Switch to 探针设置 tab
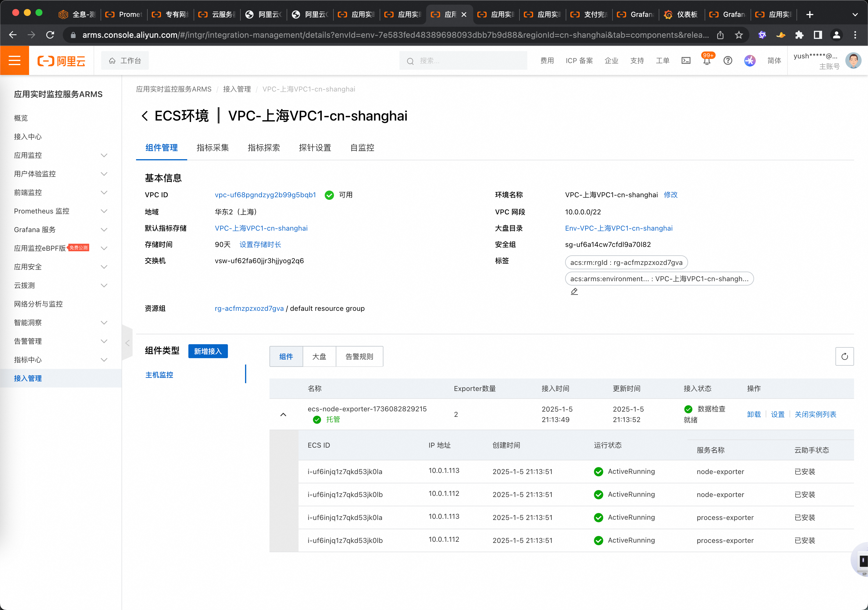The height and width of the screenshot is (610, 868). point(315,148)
